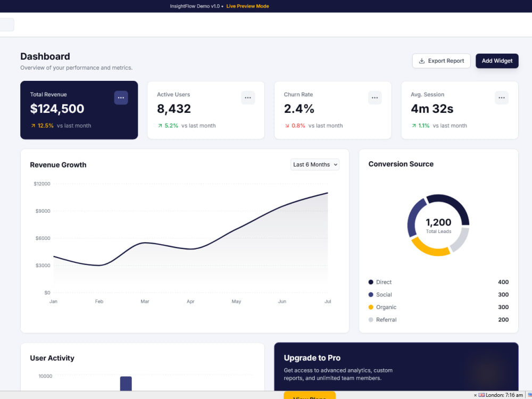Click the Live Preview Mode label
The image size is (532, 399).
pos(247,6)
